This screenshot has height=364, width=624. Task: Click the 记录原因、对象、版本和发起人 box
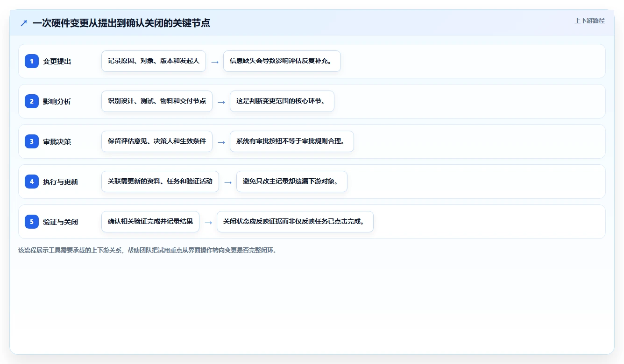click(x=154, y=61)
